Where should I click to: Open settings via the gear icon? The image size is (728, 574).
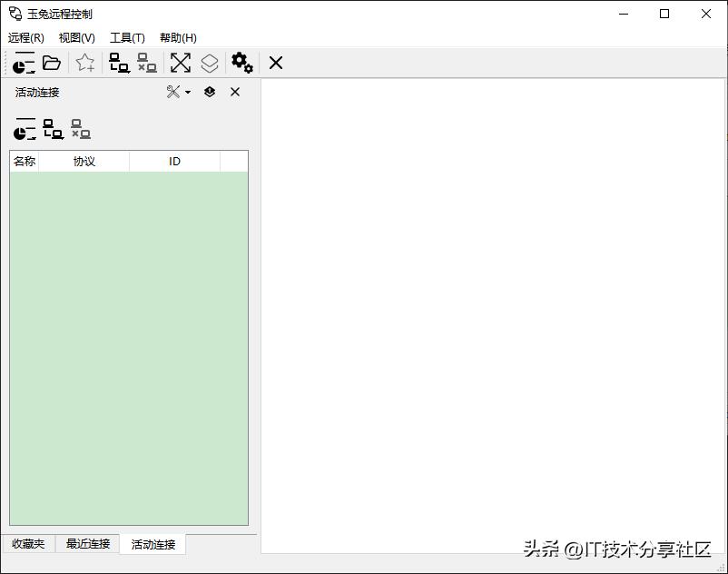pos(241,63)
